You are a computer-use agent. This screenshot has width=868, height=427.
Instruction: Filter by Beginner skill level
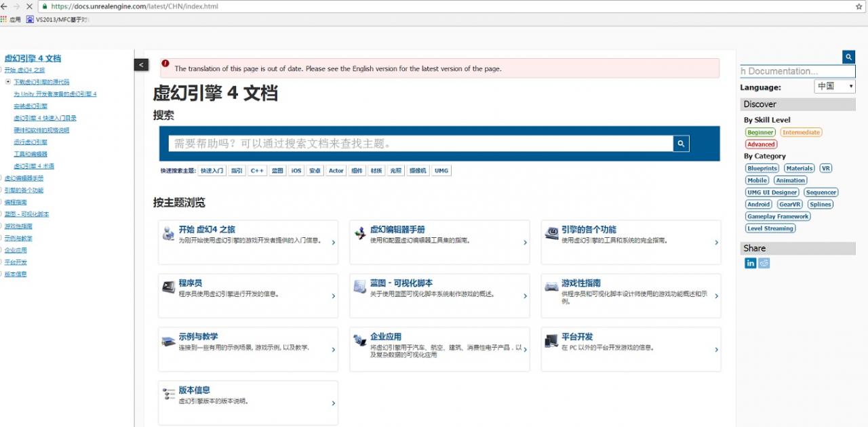760,132
